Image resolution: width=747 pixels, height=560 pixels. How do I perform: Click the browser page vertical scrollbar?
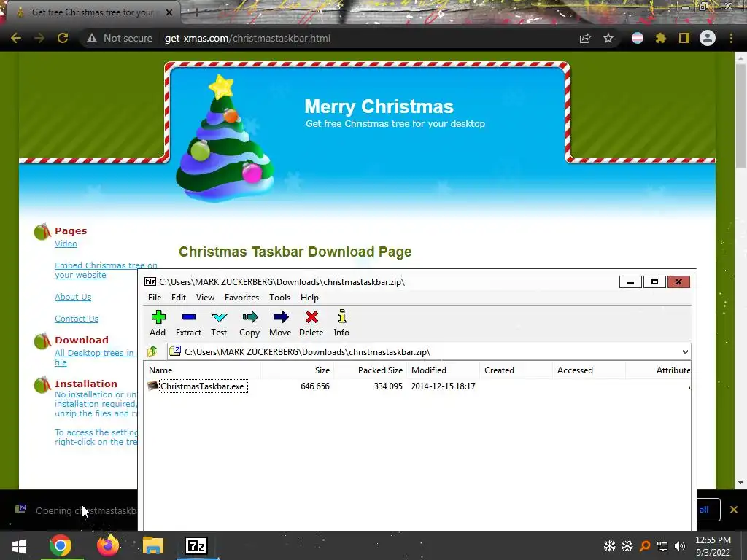[740, 114]
